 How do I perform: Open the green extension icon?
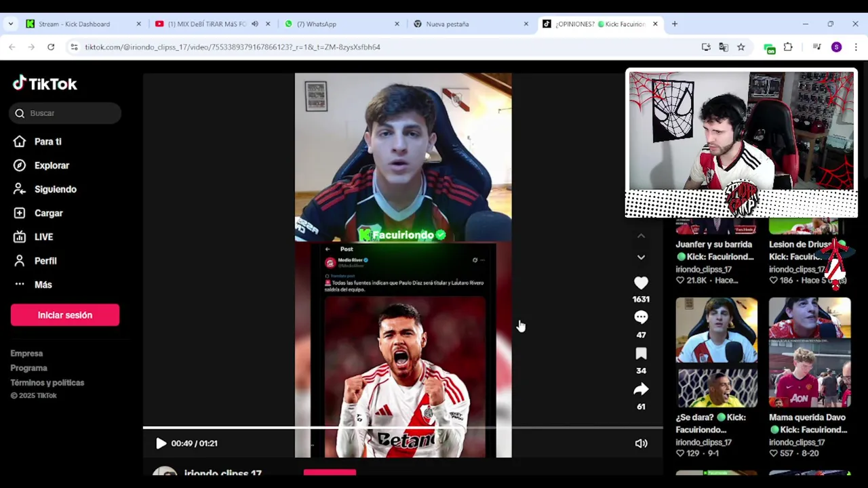click(769, 47)
